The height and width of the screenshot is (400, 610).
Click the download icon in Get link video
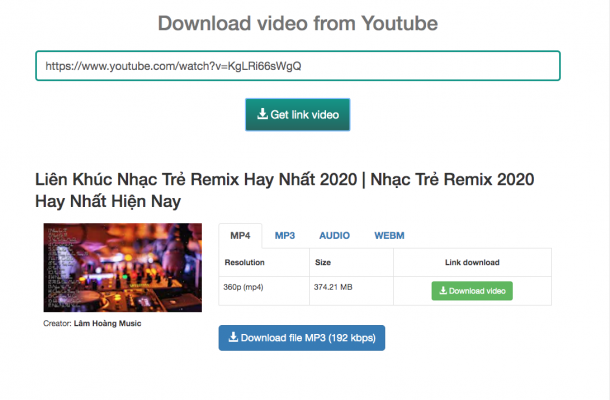pyautogui.click(x=263, y=115)
